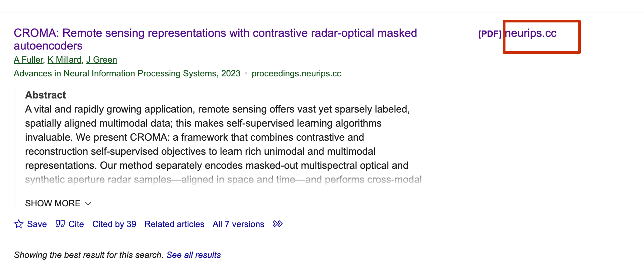The width and height of the screenshot is (644, 276).
Task: Open author J Green's profile
Action: (102, 60)
